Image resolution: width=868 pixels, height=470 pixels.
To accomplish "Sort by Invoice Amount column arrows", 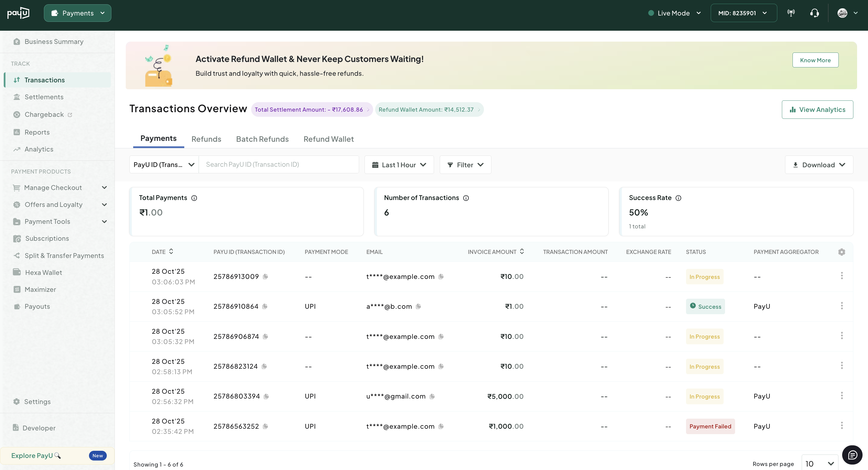I will point(522,251).
